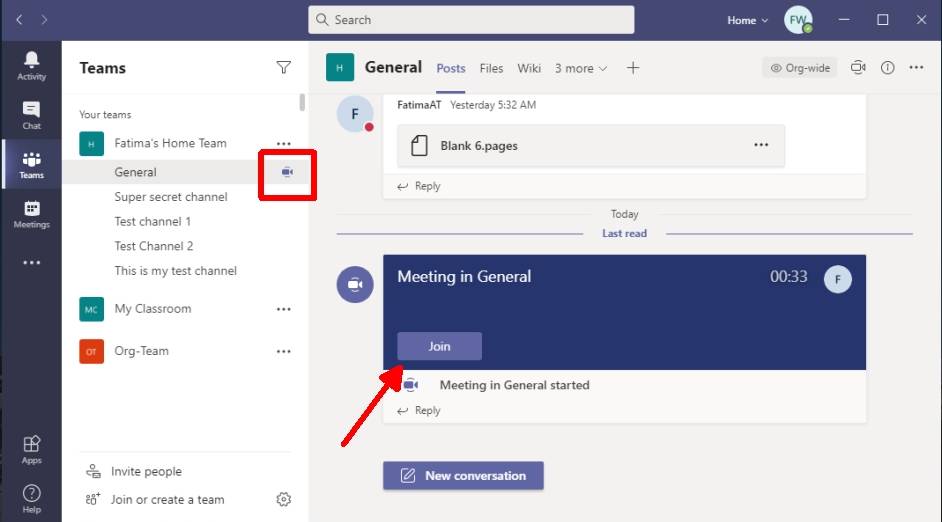Click the Meeting in General title

click(464, 277)
